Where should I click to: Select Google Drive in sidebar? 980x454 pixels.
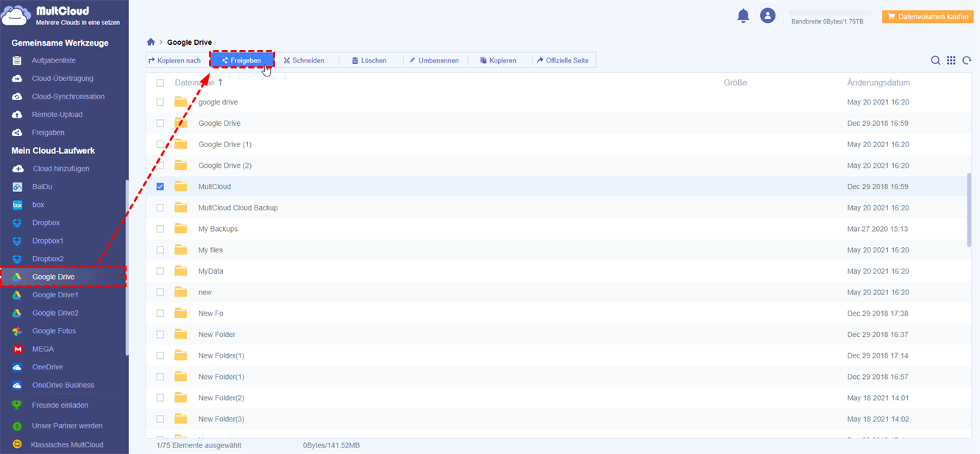pyautogui.click(x=64, y=277)
